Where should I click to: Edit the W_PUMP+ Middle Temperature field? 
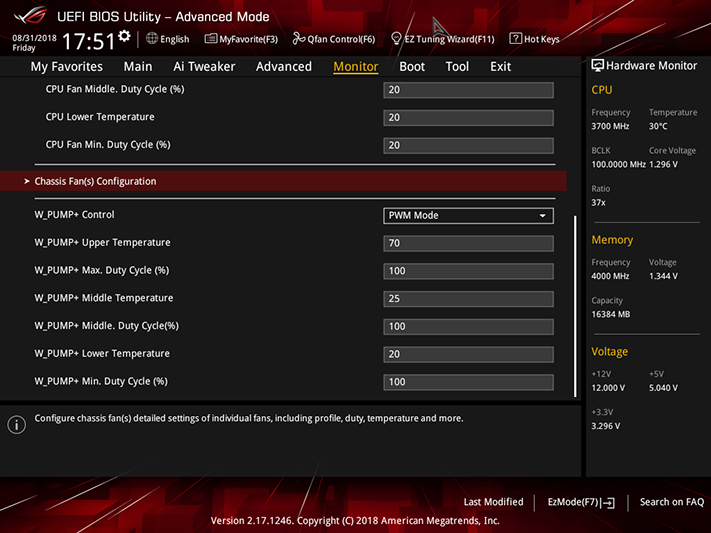(468, 298)
